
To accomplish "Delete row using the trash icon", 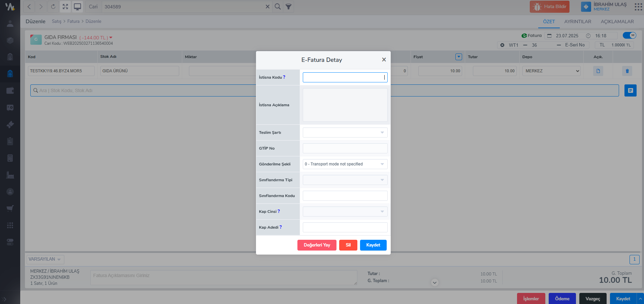I will click(x=627, y=71).
